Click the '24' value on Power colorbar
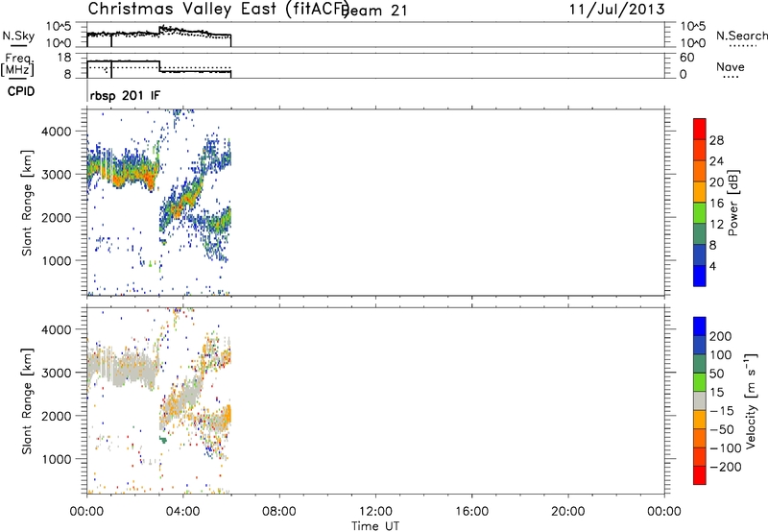The width and height of the screenshot is (768, 532). click(716, 161)
